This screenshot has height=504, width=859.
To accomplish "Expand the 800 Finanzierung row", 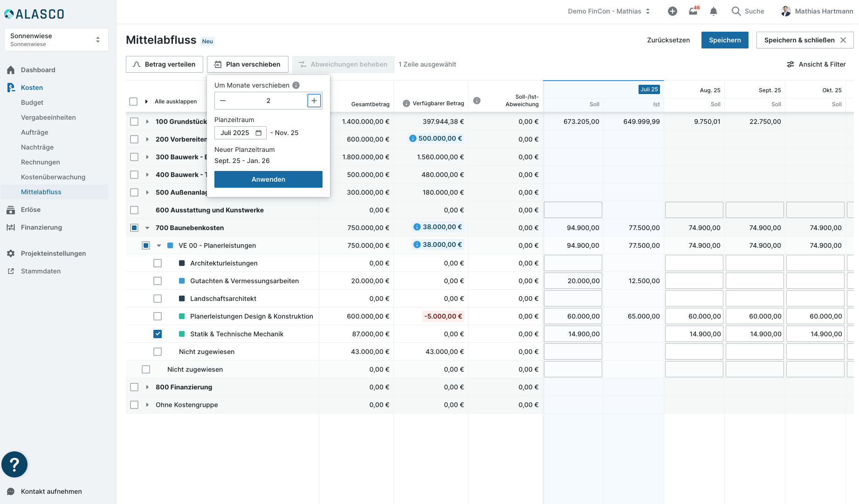I will point(147,387).
